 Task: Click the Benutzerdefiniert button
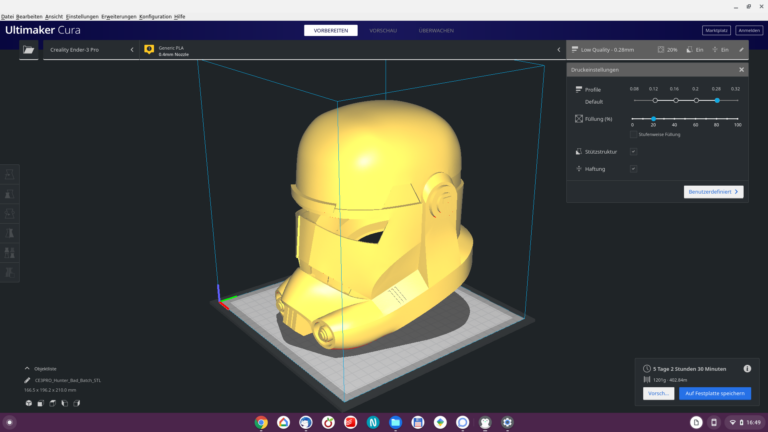tap(713, 191)
